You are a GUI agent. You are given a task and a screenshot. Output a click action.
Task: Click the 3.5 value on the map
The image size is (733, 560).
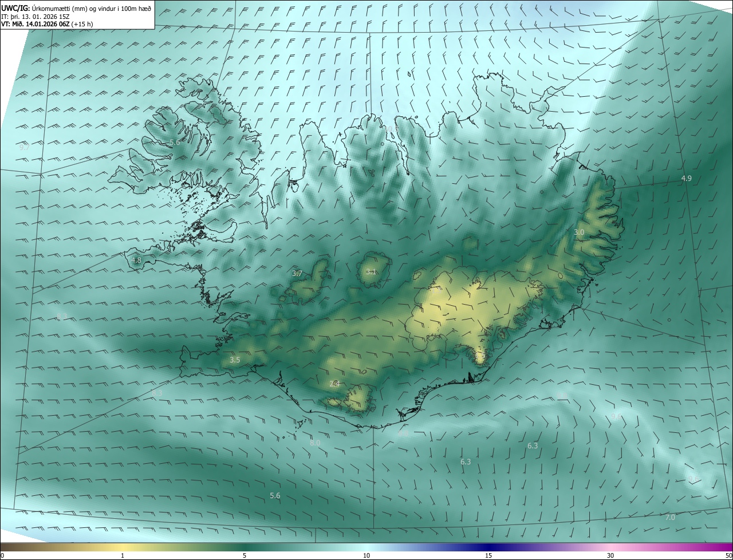235,360
